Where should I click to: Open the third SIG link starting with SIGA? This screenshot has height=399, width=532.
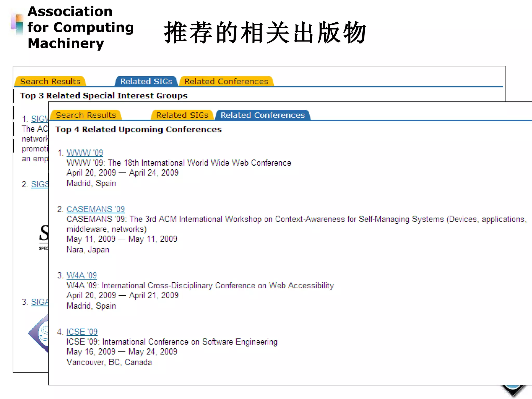[39, 302]
